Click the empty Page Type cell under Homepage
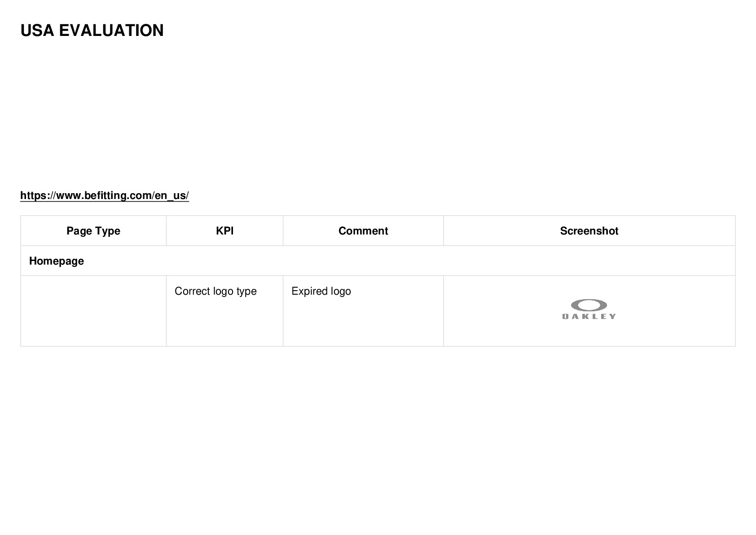Viewport: 756px width, 535px height. pyautogui.click(x=93, y=311)
